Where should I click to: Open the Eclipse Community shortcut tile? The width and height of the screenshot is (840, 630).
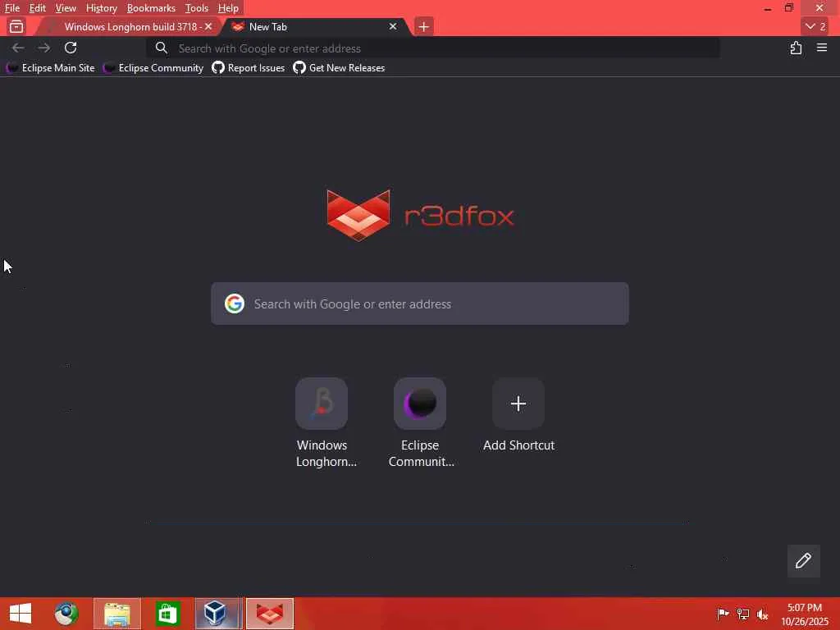pos(420,404)
